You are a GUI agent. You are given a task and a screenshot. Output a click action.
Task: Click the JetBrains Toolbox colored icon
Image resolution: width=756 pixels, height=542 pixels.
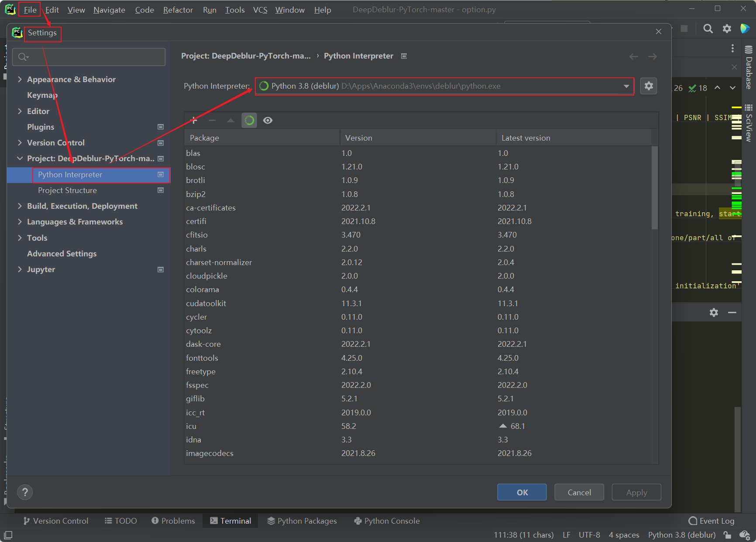(745, 29)
